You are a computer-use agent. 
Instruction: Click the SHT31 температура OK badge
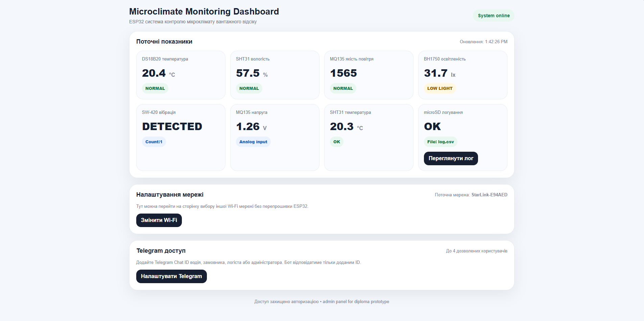(337, 142)
